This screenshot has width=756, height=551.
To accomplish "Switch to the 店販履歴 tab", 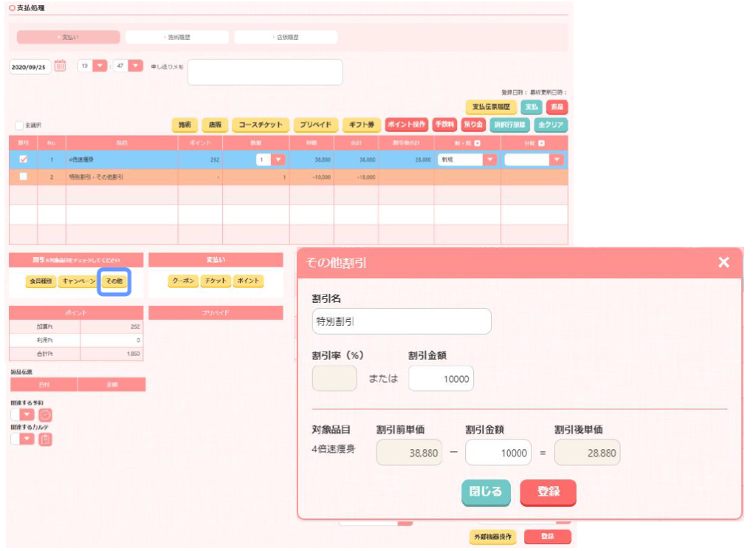I will (x=286, y=37).
